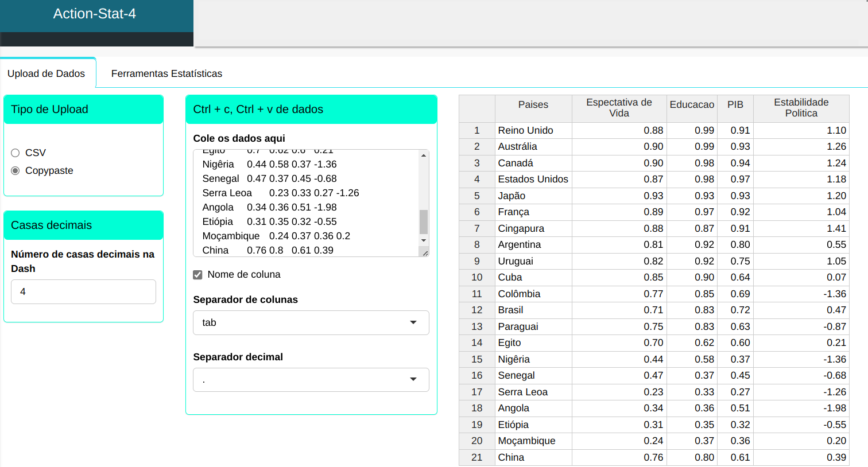Open the Upload de Dados tab
This screenshot has height=467, width=868.
(46, 73)
